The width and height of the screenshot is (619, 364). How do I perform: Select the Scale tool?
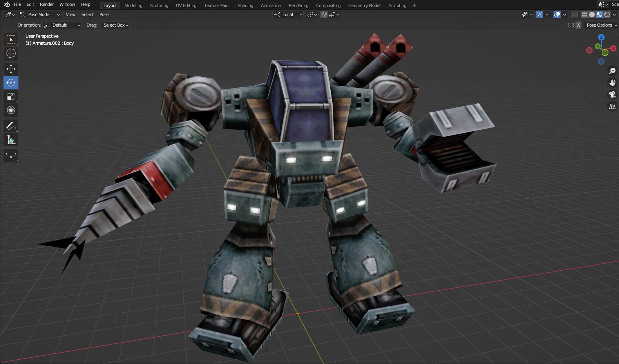tap(11, 96)
